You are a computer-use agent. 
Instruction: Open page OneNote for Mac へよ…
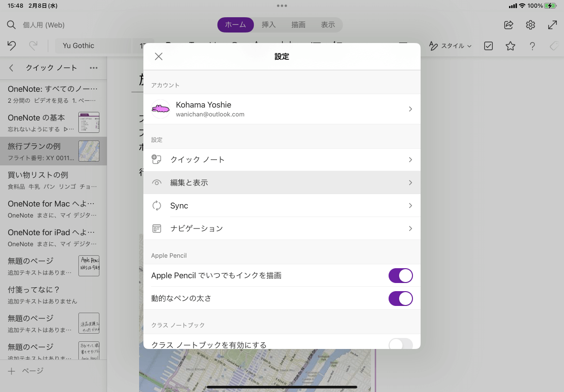(x=53, y=208)
